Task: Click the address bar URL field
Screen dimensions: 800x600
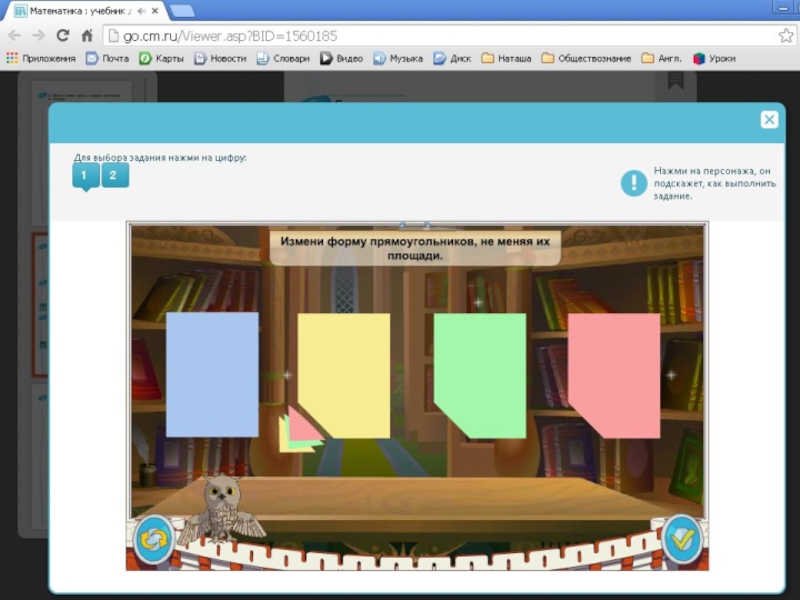Action: point(440,35)
